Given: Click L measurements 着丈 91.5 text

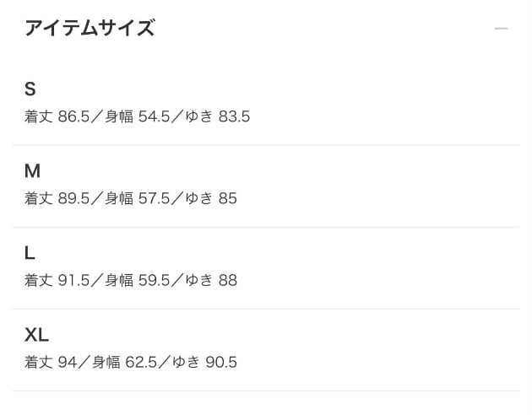Looking at the screenshot, I should tap(57, 280).
